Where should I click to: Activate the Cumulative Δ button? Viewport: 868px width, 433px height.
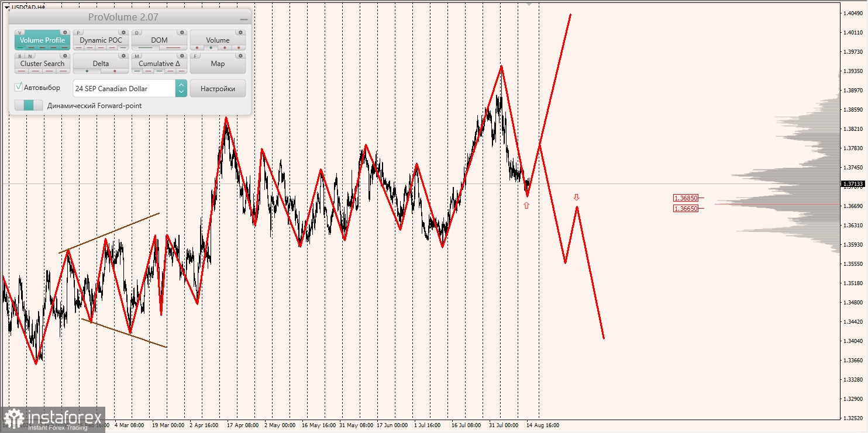pyautogui.click(x=159, y=64)
